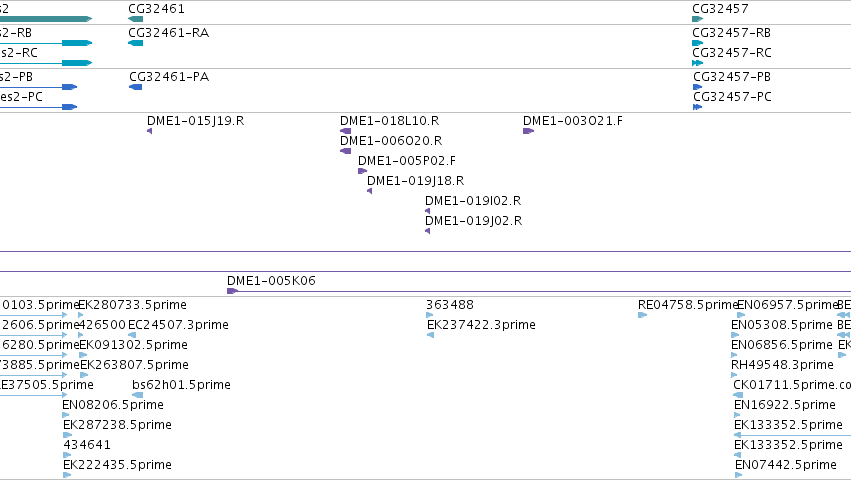Select the DME1-003O21.F arrow marker
This screenshot has height=480, width=851.
(529, 131)
